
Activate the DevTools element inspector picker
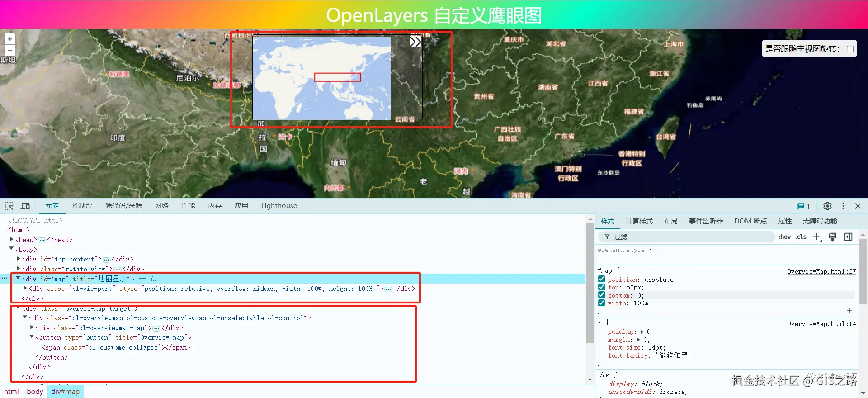tap(9, 206)
